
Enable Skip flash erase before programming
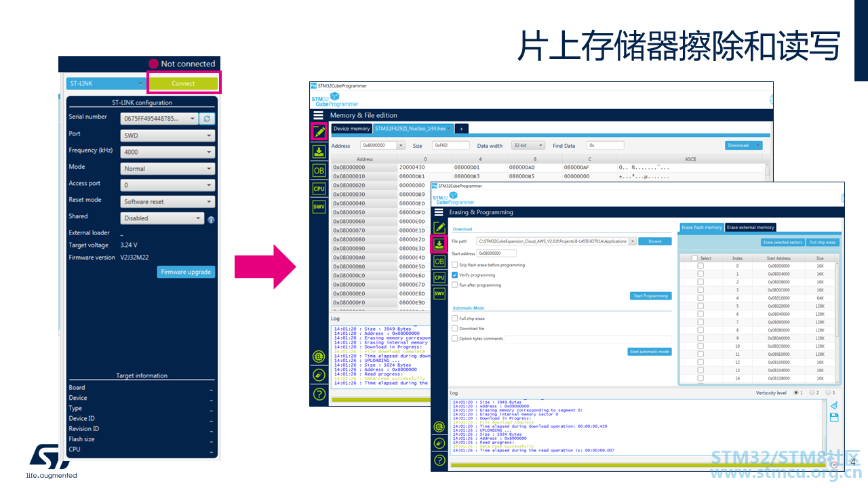click(x=455, y=265)
